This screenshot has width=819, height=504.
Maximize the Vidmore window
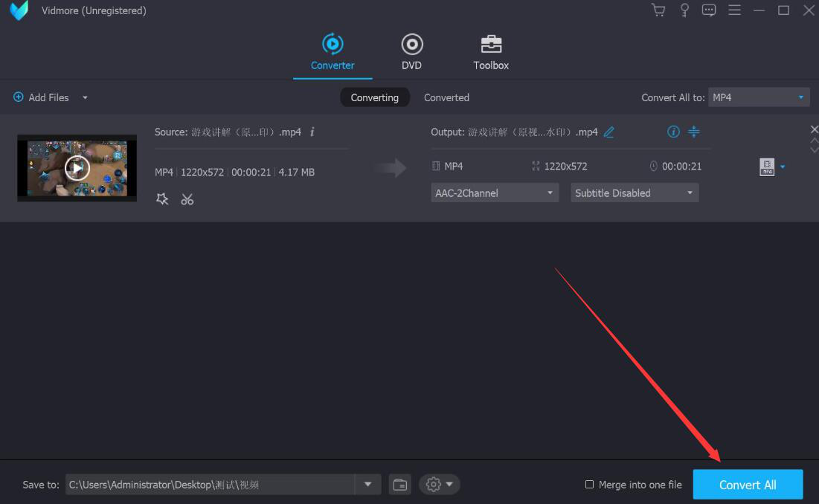[x=783, y=10]
